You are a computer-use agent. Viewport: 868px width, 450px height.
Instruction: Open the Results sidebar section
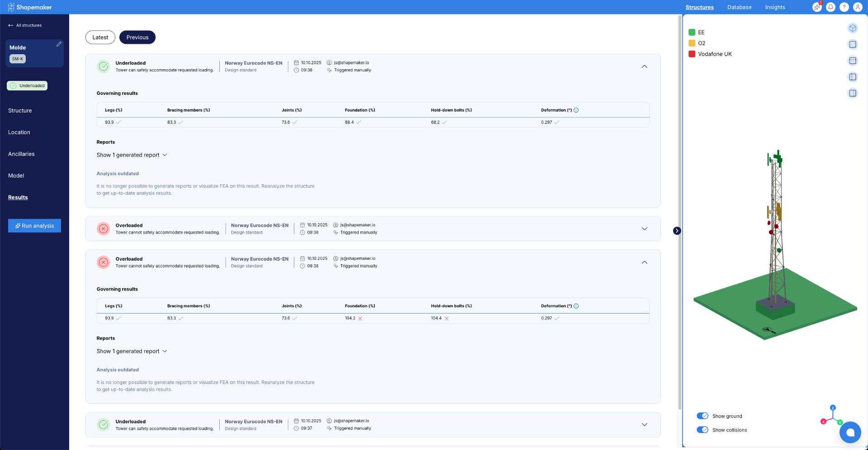click(18, 197)
